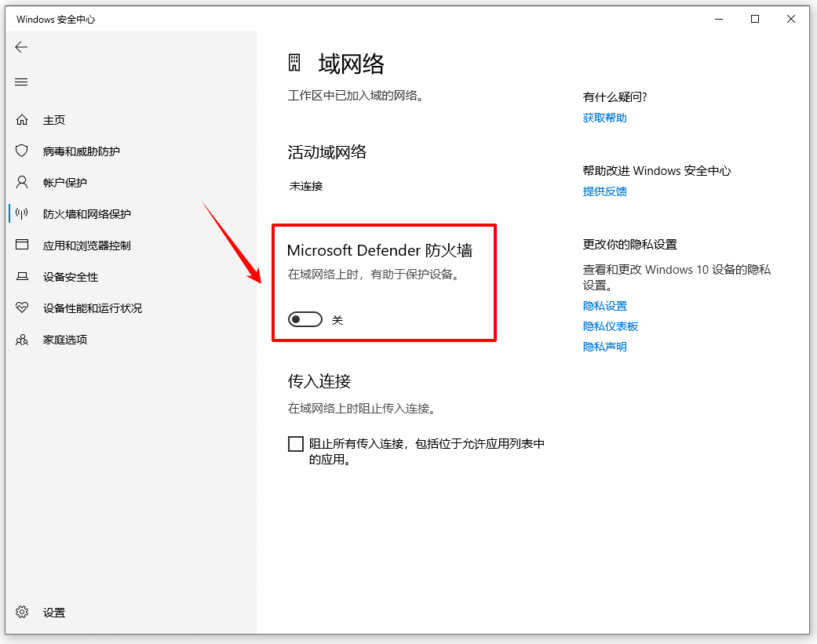The height and width of the screenshot is (644, 817).
Task: Click the 关 label beside the firewall toggle
Action: coord(337,320)
